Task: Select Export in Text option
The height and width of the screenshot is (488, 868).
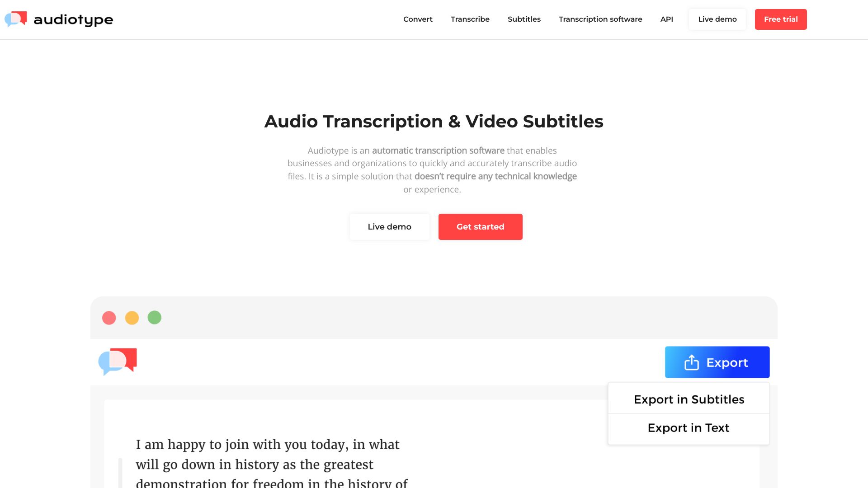Action: coord(689,427)
